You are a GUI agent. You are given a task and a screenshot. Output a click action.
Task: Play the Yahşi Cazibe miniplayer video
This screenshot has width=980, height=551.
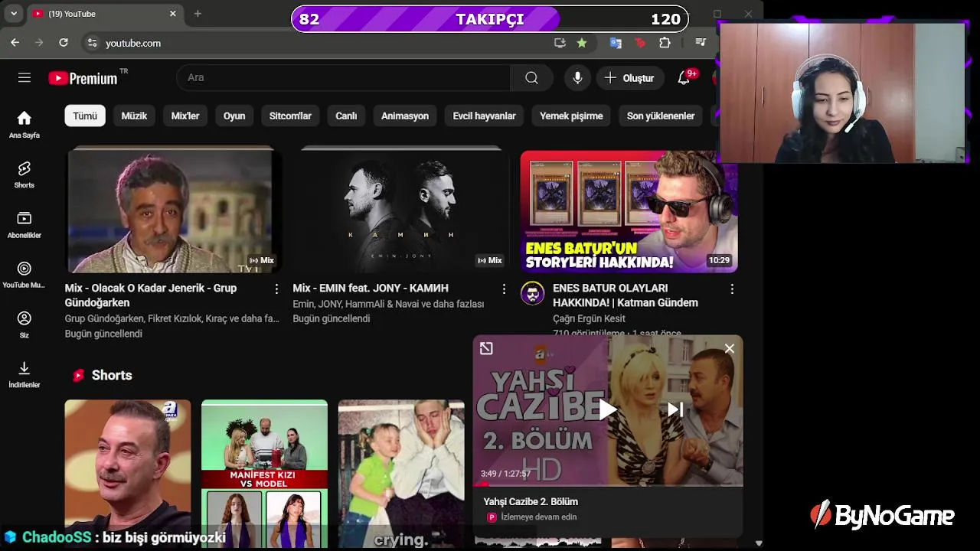tap(607, 409)
